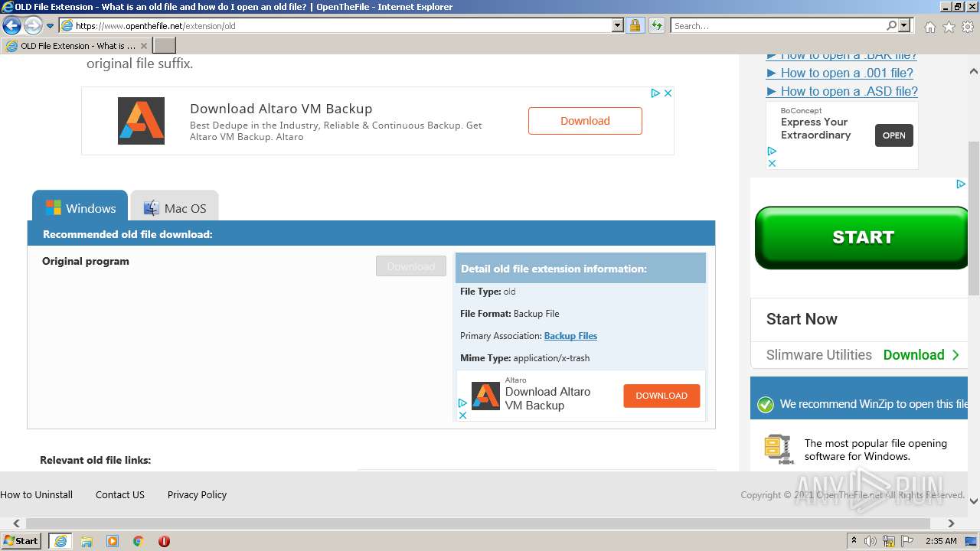Click the Search input box
Image resolution: width=980 pixels, height=551 pixels.
[777, 26]
